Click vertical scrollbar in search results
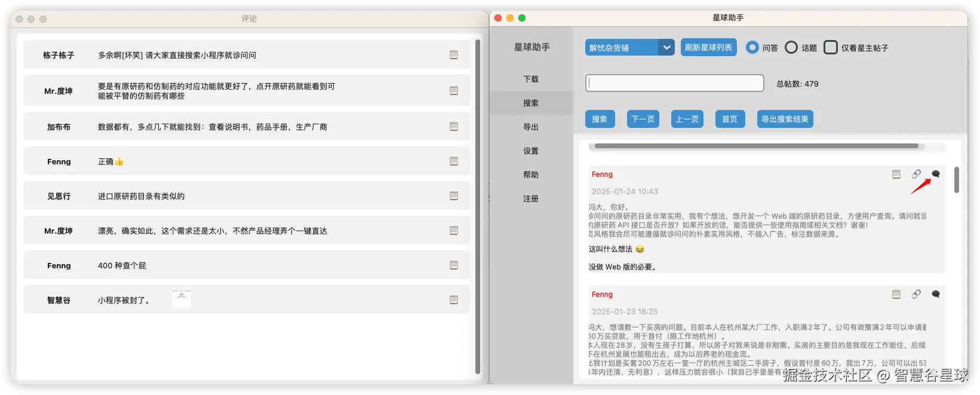Screen dimensions: 980x395 pos(957,180)
